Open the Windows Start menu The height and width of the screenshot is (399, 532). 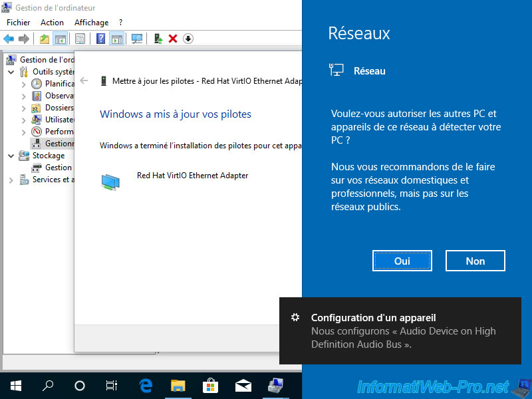(15, 386)
